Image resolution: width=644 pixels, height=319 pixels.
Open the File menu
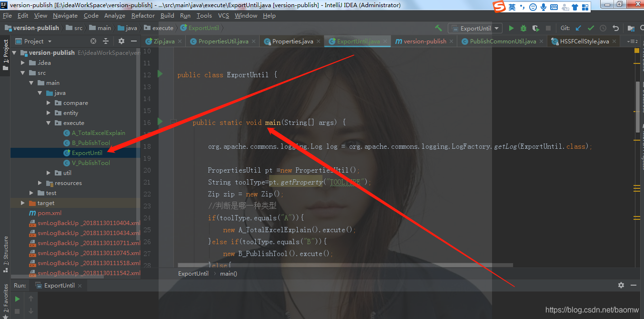[7, 16]
